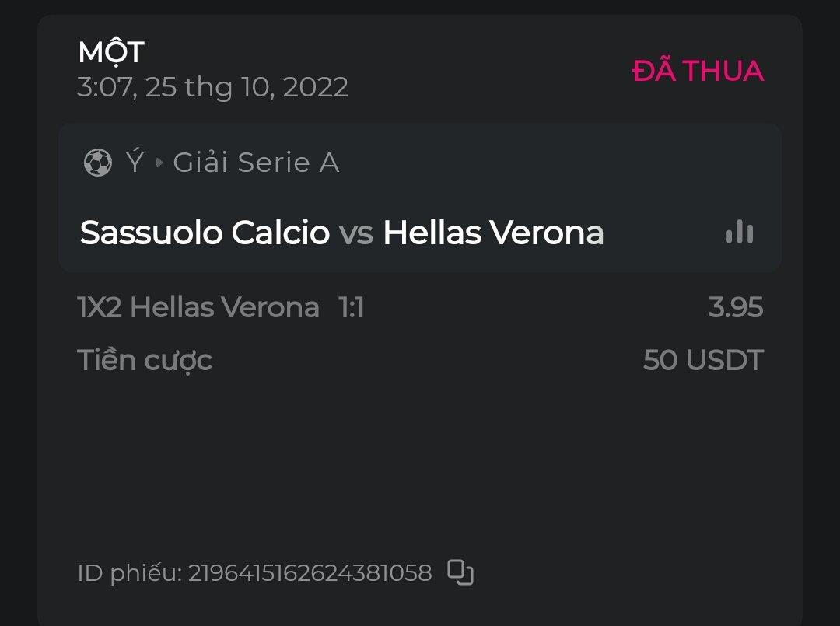Click the bet date 3:07, 25 thg 10, 2022
This screenshot has height=626, width=840.
pyautogui.click(x=212, y=87)
